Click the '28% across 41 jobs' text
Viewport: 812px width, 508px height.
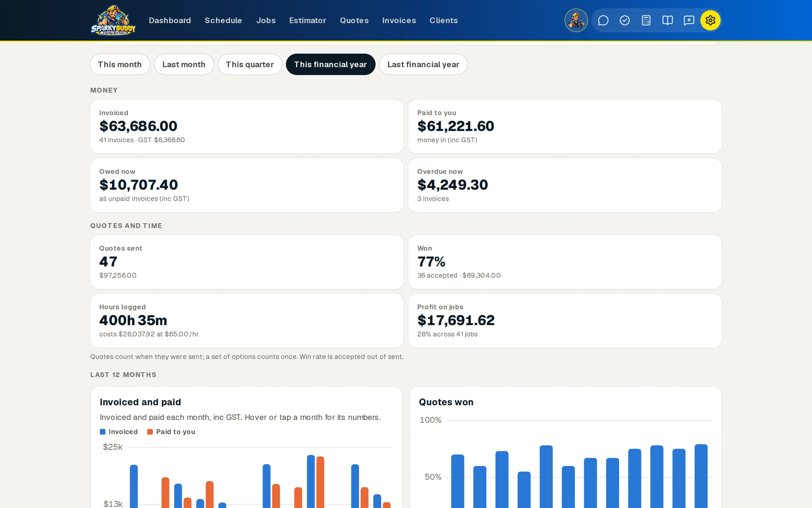[x=447, y=334]
